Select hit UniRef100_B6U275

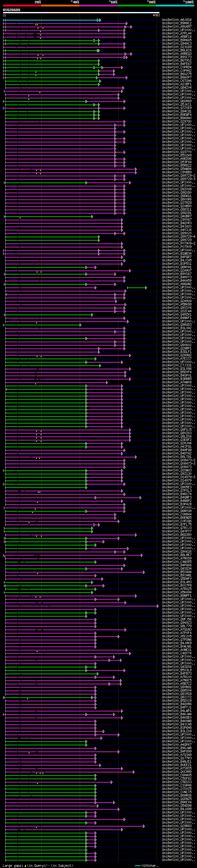point(177,74)
